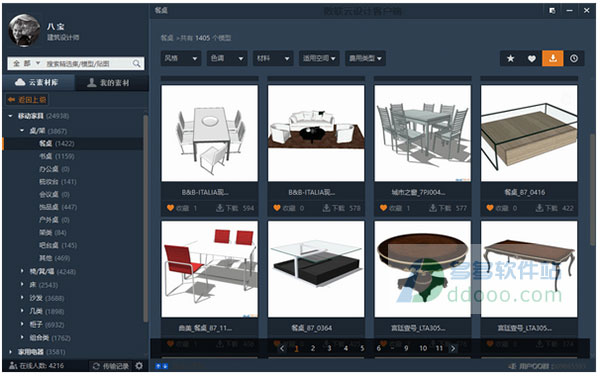600x376 pixels.
Task: Click the heart liked-items icon in toolbar
Action: pos(532,59)
